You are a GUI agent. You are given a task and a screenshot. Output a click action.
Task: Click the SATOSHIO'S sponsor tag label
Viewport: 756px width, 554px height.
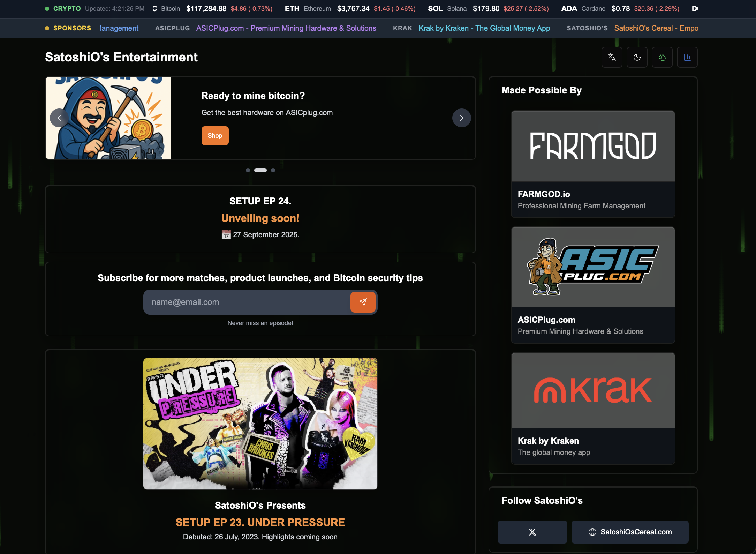[587, 28]
